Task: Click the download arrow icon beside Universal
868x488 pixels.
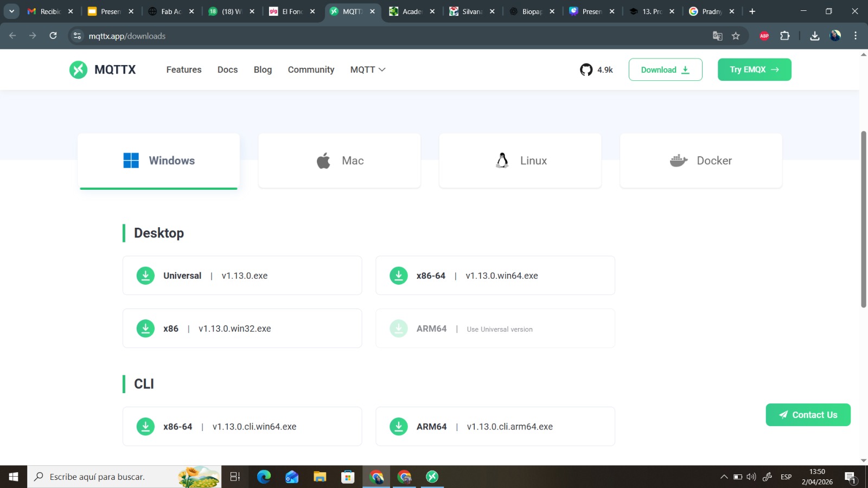Action: (145, 275)
